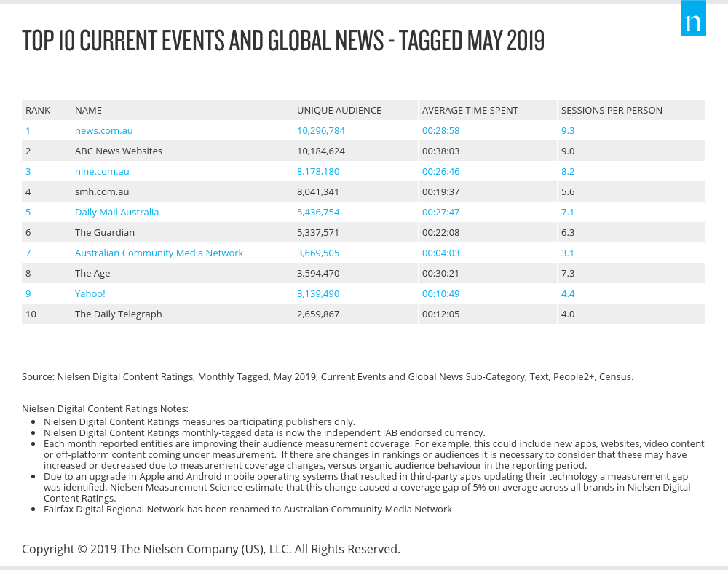
Task: Click rank number 9 in Yahoo! row
Action: pyautogui.click(x=28, y=294)
